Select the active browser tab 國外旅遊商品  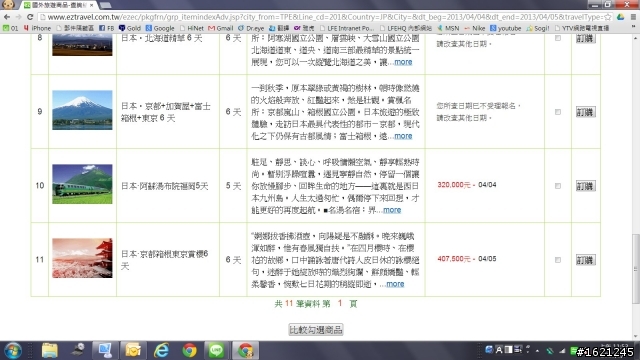58,5
